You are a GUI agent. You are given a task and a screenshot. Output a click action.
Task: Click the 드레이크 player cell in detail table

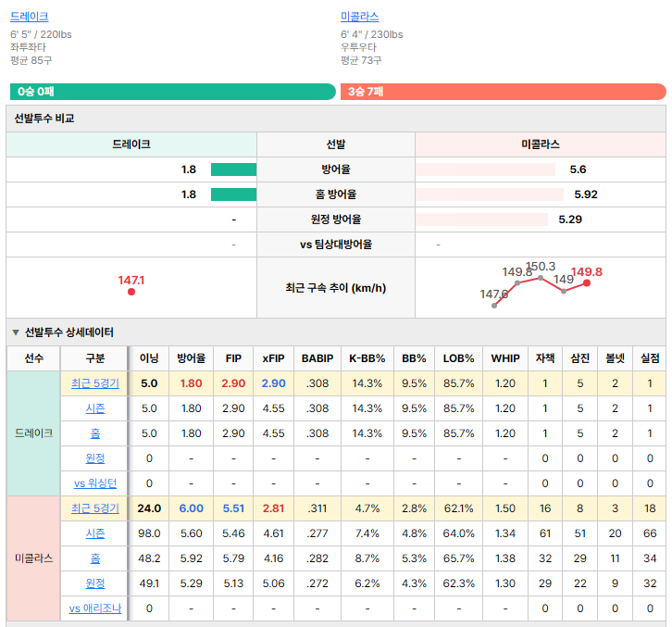(x=34, y=433)
